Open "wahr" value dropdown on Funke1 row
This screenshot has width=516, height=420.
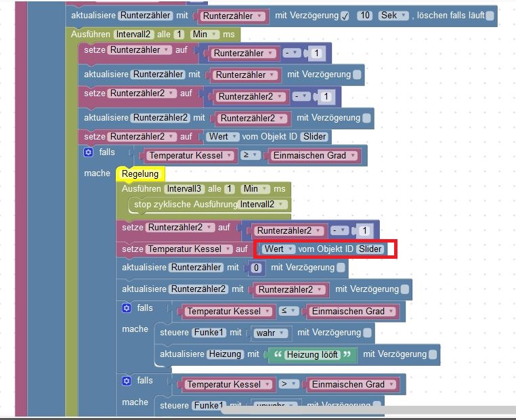pos(270,333)
